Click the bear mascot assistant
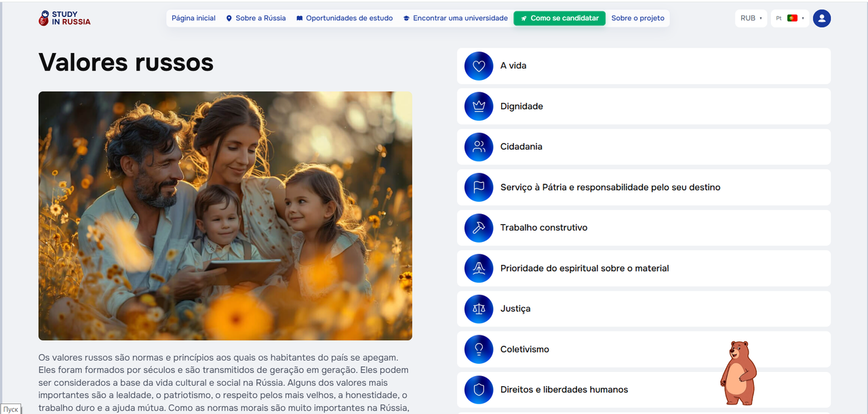This screenshot has width=868, height=414. click(x=738, y=373)
